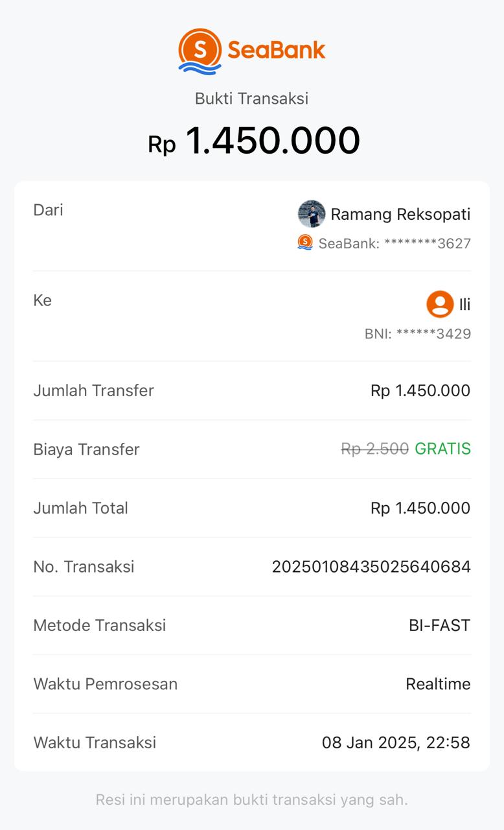Screen dimensions: 504x830
Task: Click the receipt validity footer note
Action: tap(252, 800)
